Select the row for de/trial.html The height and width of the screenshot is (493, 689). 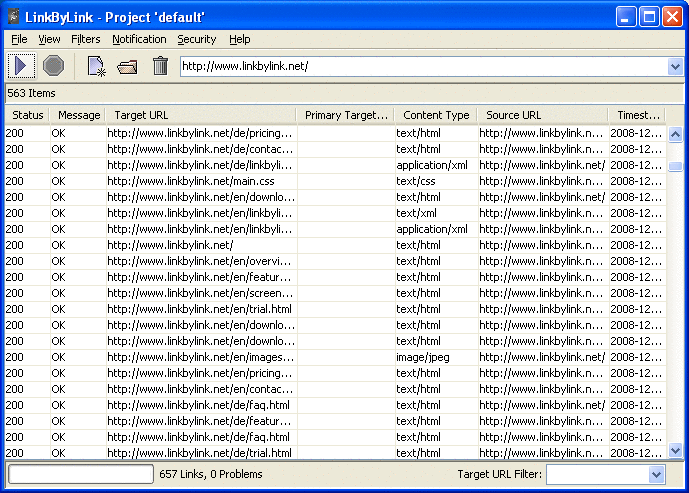(x=335, y=453)
